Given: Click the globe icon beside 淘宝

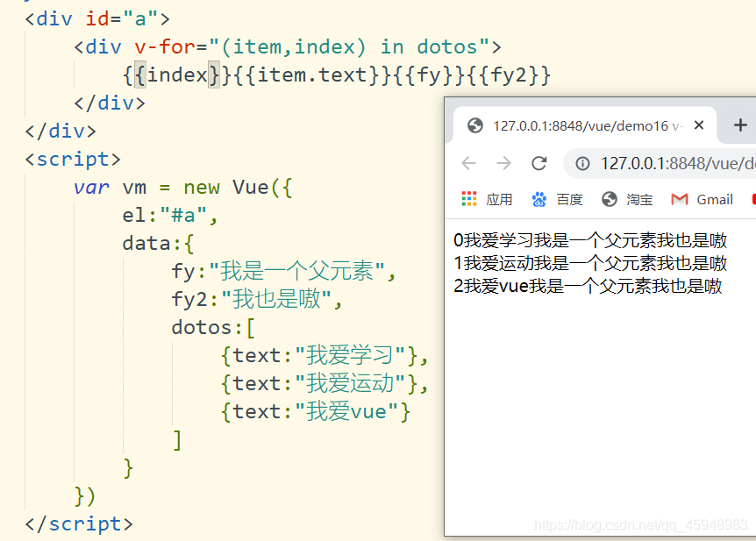Looking at the screenshot, I should coord(610,199).
